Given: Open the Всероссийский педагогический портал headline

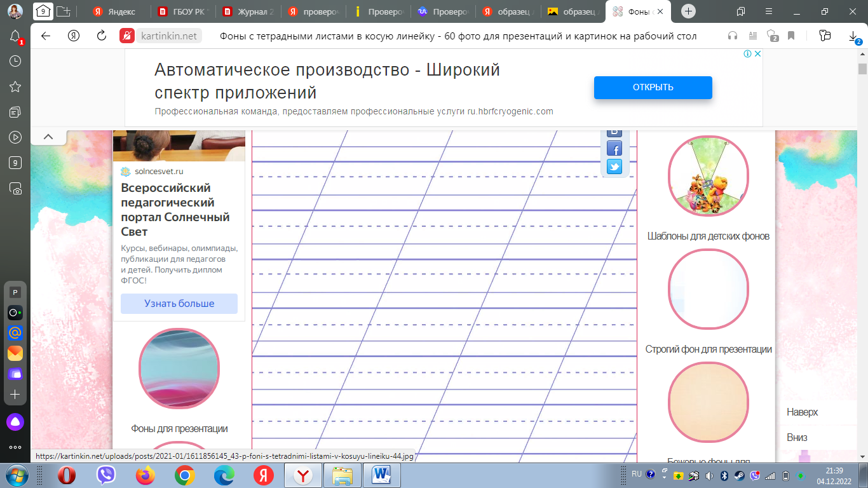Looking at the screenshot, I should click(175, 210).
